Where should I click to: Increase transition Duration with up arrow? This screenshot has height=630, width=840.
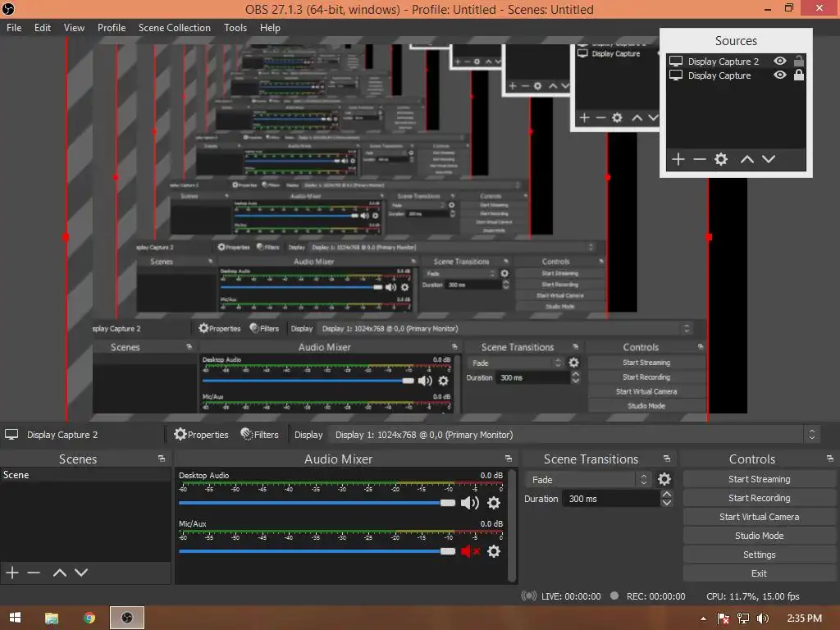coord(666,494)
